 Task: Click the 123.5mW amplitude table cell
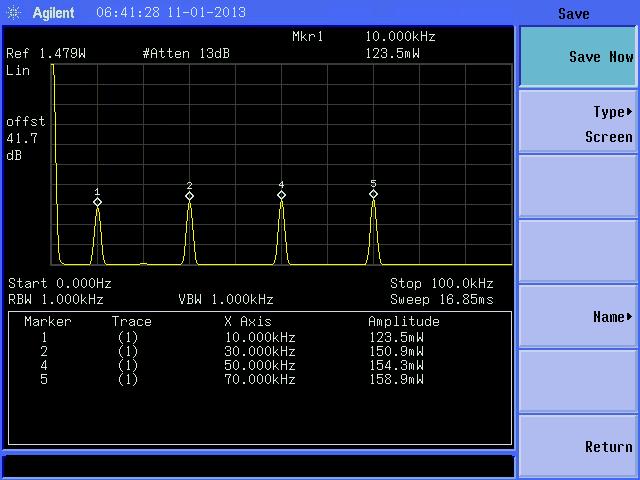click(396, 338)
